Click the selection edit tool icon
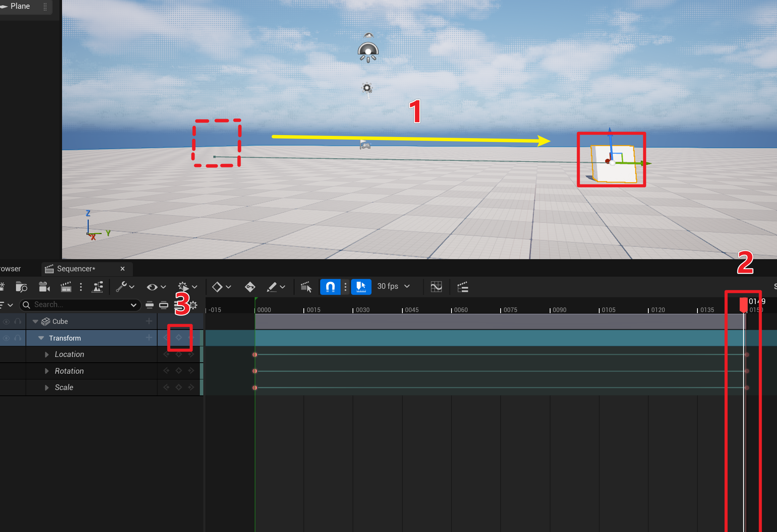Screen dimensions: 777x532 306,287
